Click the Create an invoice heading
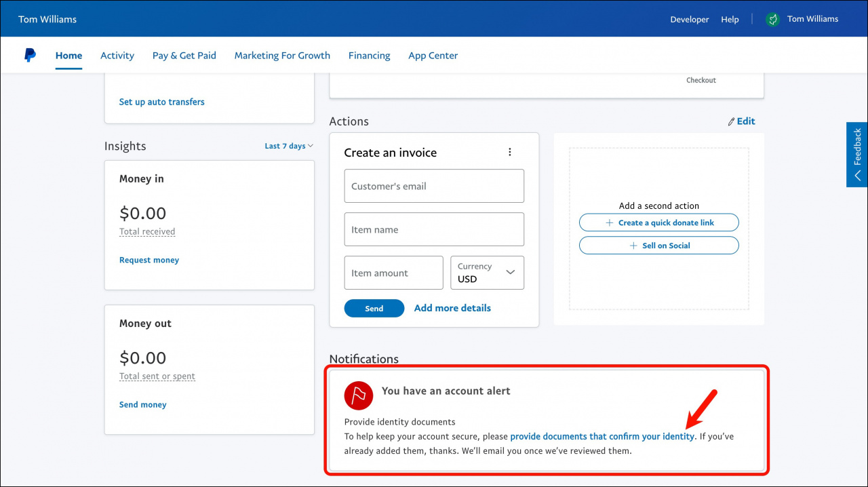 [391, 153]
